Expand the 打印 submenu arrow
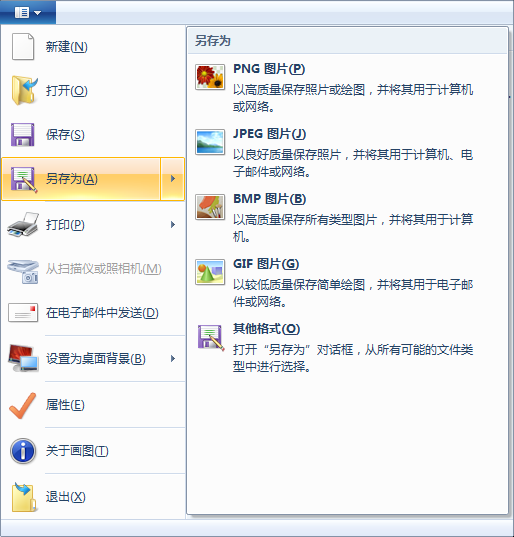Screen dimensions: 514x537 coord(173,225)
